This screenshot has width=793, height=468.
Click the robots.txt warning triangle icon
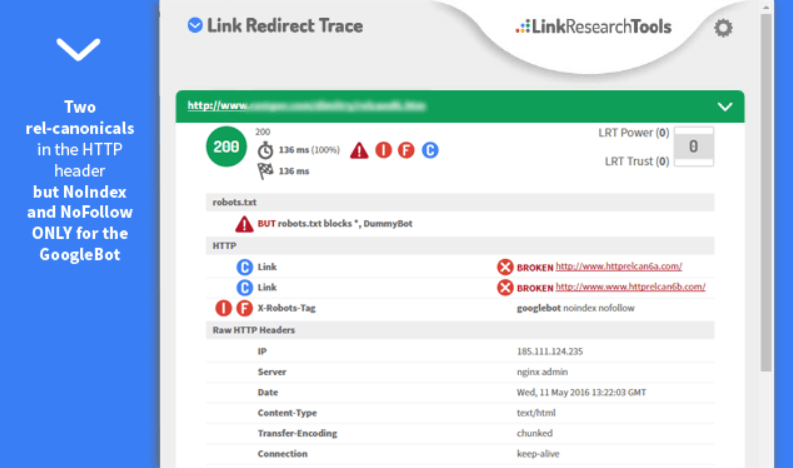click(x=244, y=224)
